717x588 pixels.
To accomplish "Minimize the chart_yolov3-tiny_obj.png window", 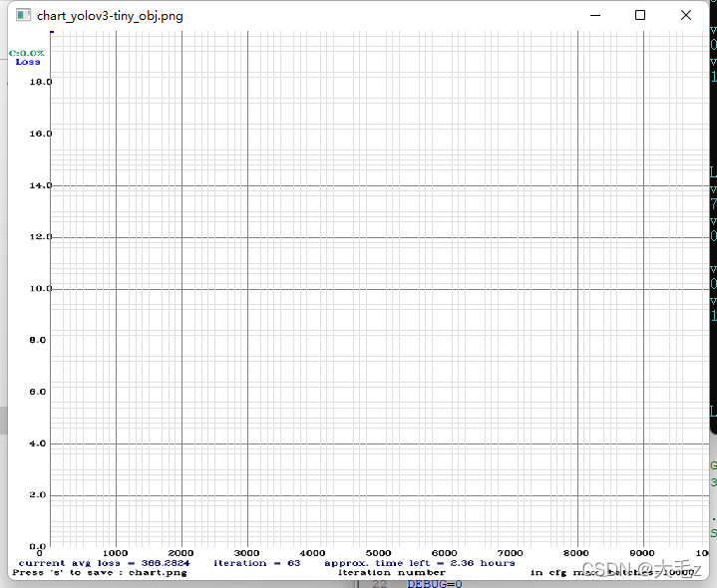I will [x=595, y=15].
